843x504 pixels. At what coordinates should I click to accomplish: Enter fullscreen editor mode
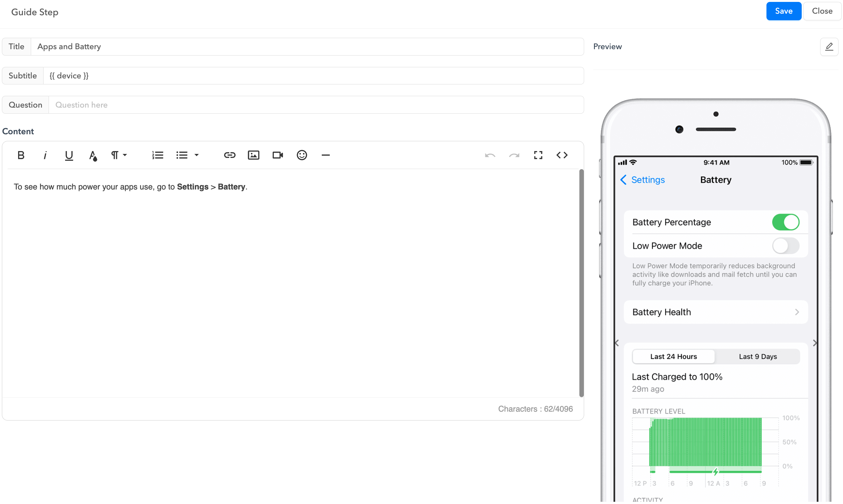[x=538, y=155]
